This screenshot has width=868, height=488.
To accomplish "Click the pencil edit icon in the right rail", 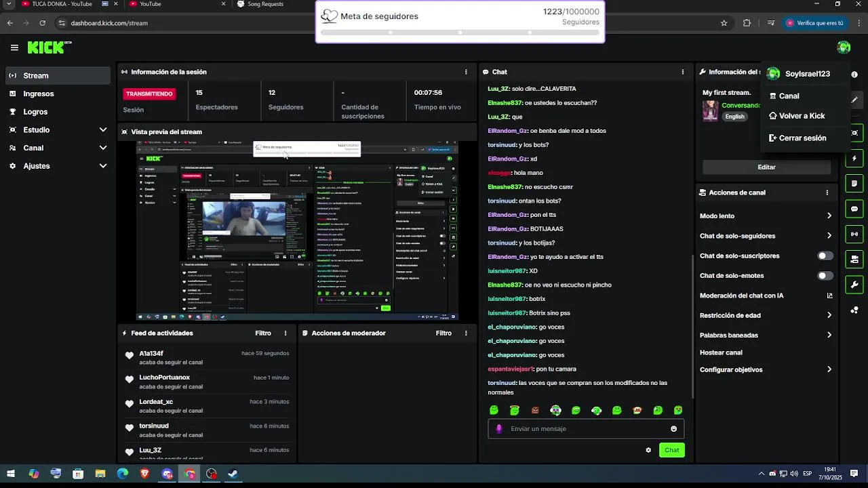I will [854, 100].
